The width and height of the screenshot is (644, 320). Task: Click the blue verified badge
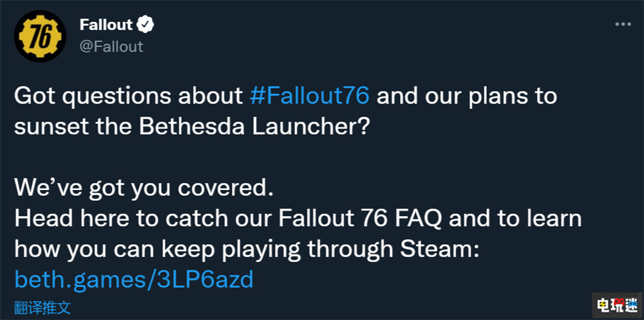146,25
